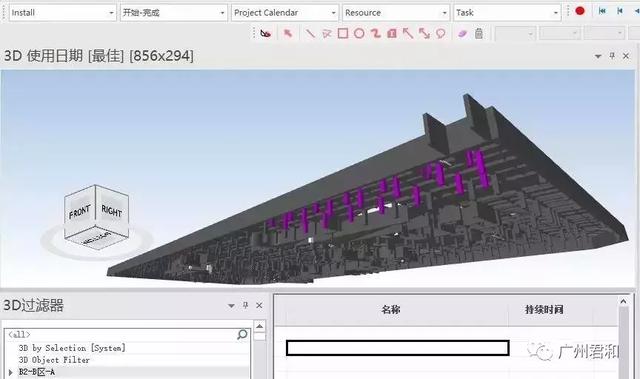
Task: Open the Project Calendar dropdown
Action: [284, 13]
